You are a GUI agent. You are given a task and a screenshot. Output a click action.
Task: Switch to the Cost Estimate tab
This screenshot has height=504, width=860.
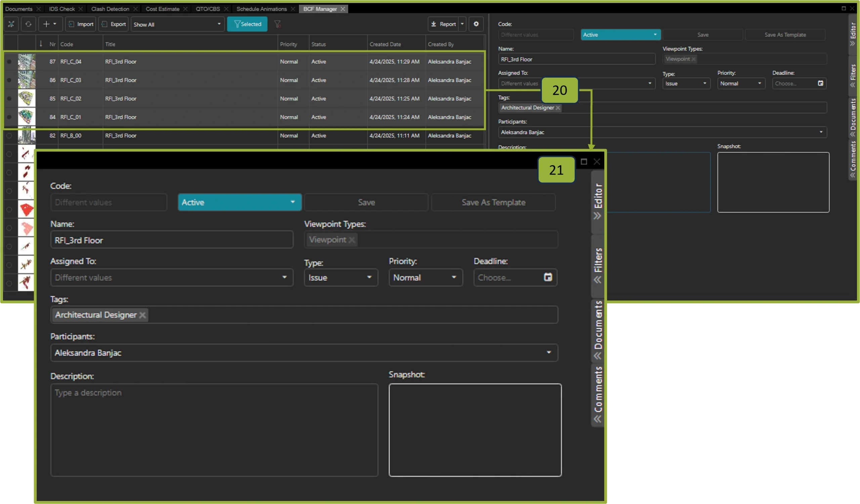pos(163,9)
